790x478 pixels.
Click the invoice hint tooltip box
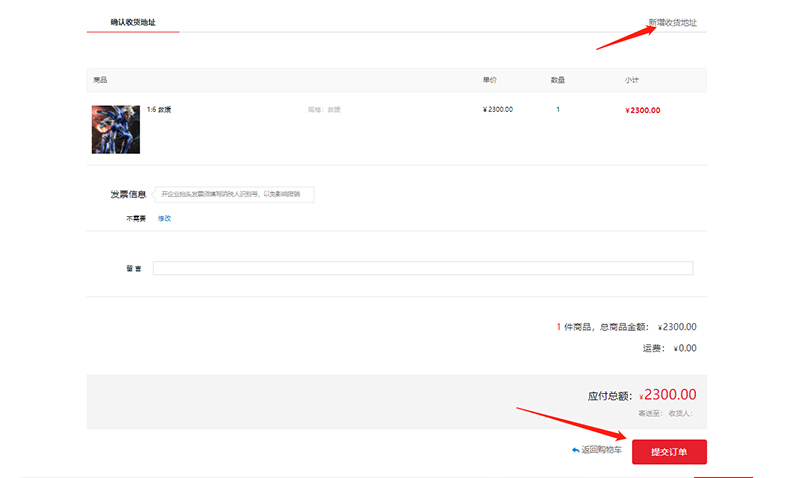click(234, 194)
